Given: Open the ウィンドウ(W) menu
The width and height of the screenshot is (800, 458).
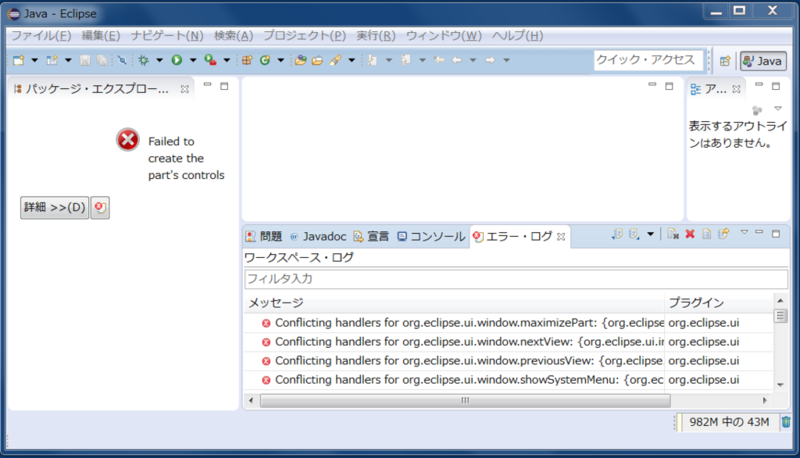Looking at the screenshot, I should (x=443, y=36).
